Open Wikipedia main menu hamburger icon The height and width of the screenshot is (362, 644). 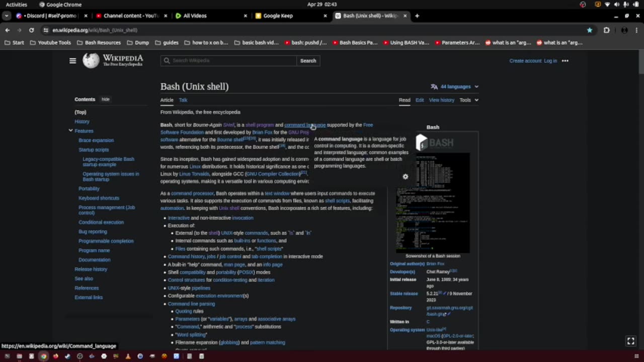(x=72, y=61)
